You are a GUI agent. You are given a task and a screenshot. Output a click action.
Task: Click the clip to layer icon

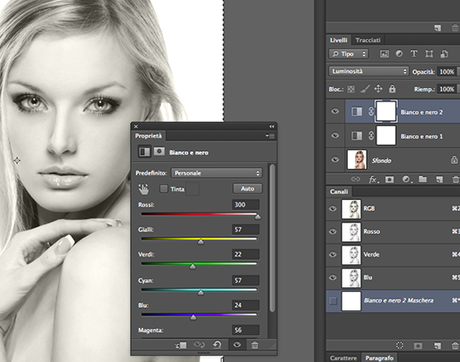181,345
